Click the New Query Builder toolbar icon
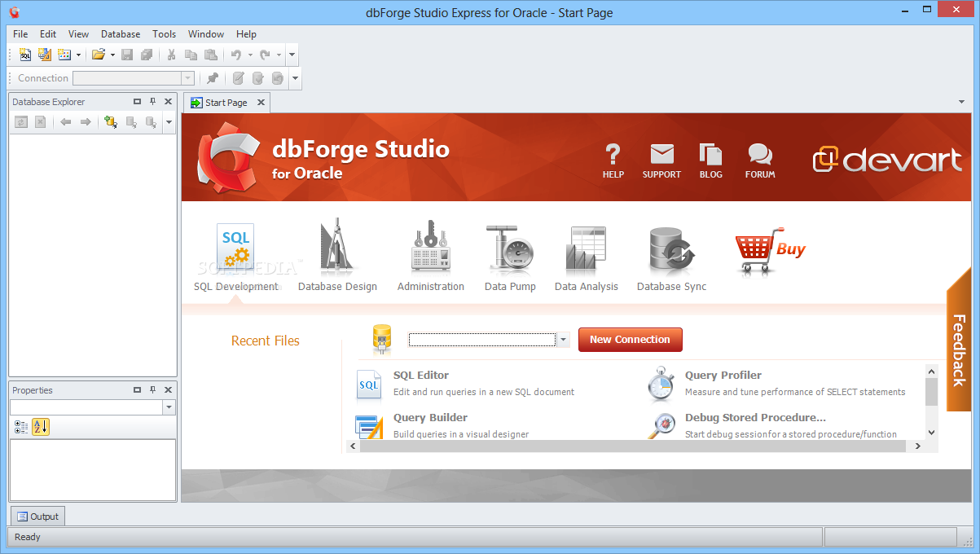The height and width of the screenshot is (554, 980). pos(44,55)
